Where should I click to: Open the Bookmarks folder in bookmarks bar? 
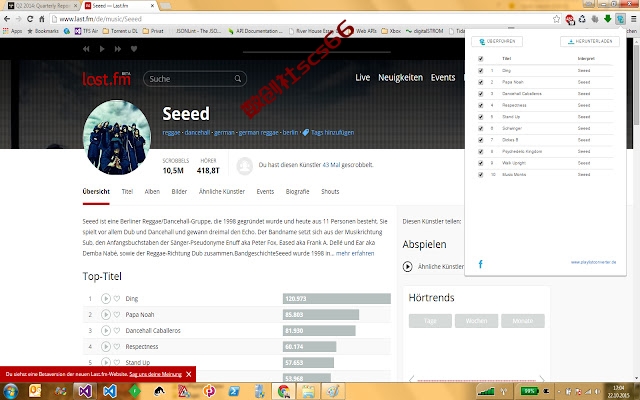(x=43, y=31)
